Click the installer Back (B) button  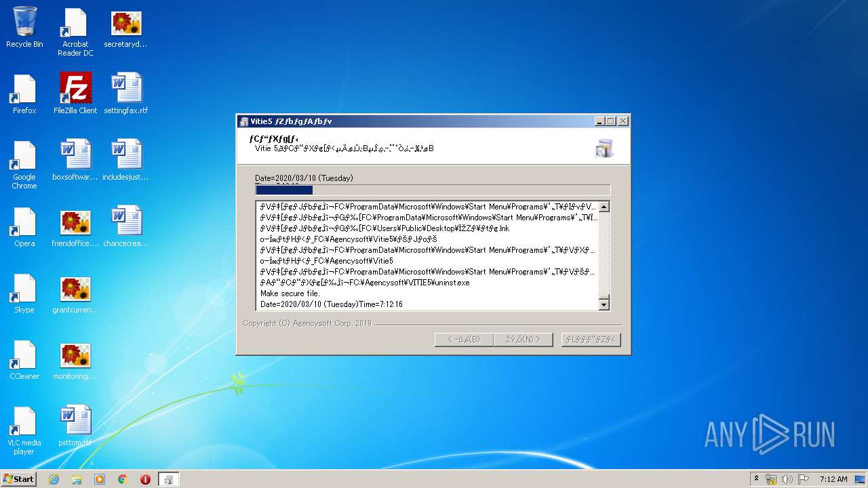coord(464,340)
